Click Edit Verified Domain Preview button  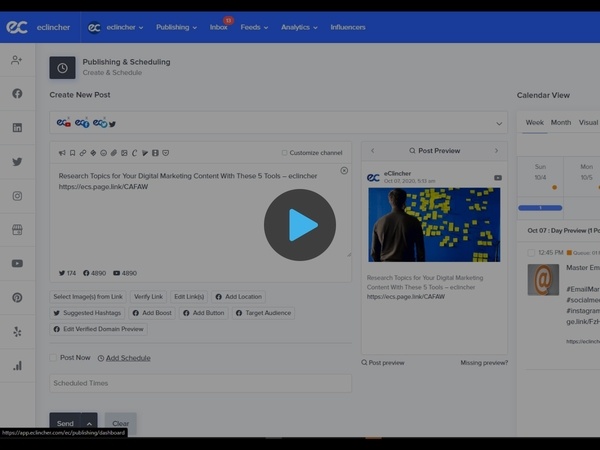point(98,329)
